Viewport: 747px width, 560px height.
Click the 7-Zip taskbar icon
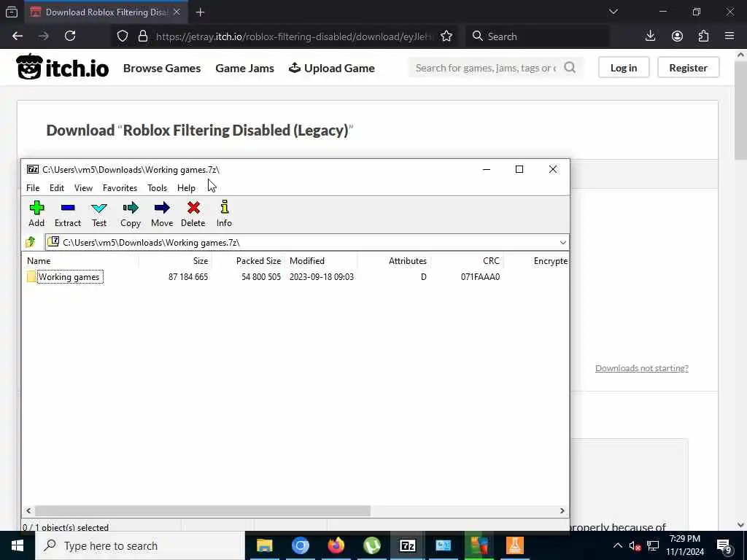pyautogui.click(x=407, y=545)
